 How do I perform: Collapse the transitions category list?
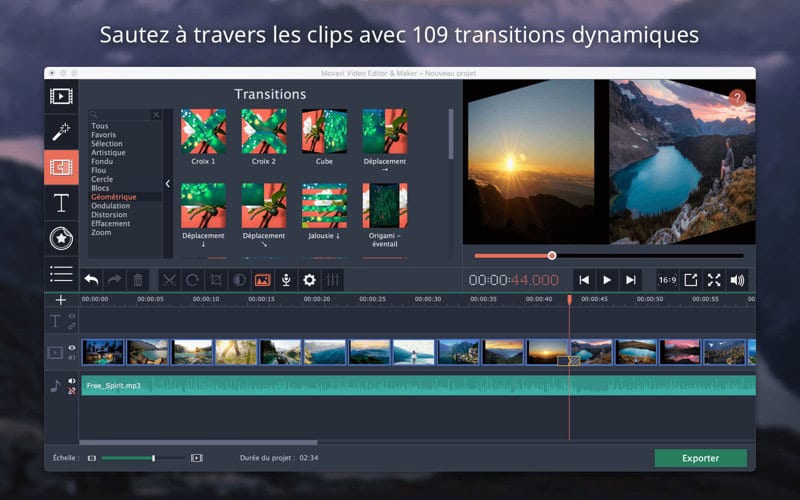point(168,184)
